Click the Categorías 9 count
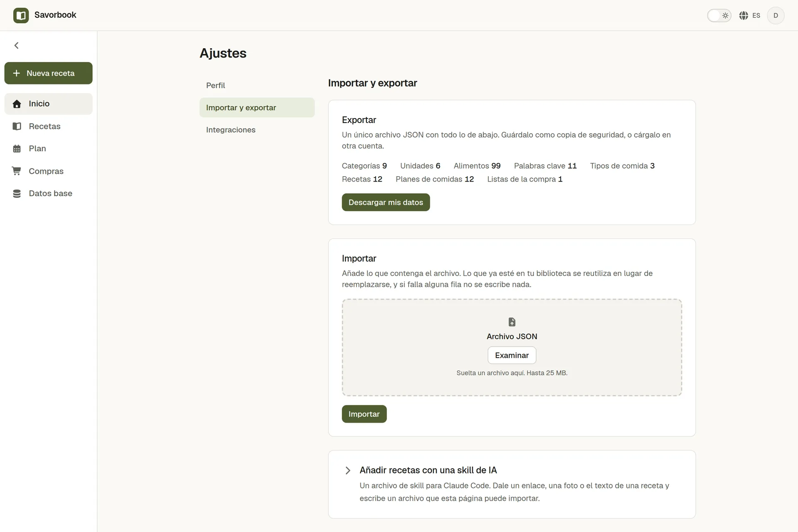This screenshot has height=532, width=798. tap(364, 166)
